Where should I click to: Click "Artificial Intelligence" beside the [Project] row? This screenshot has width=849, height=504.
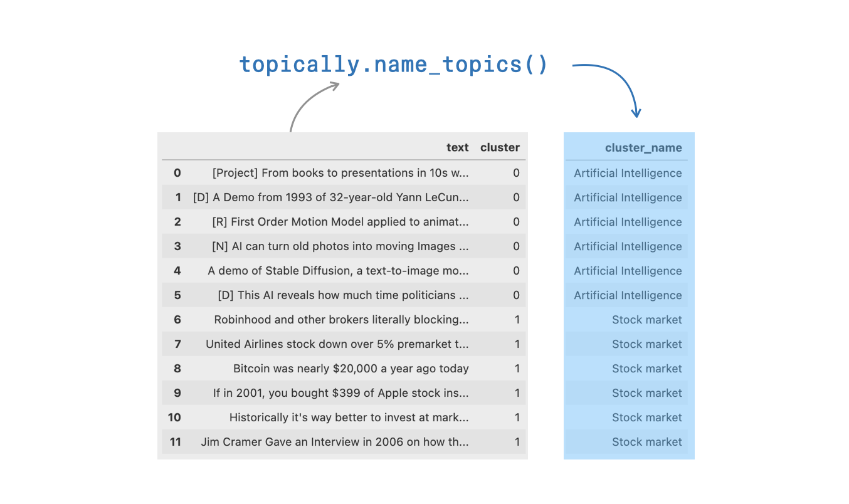(628, 173)
